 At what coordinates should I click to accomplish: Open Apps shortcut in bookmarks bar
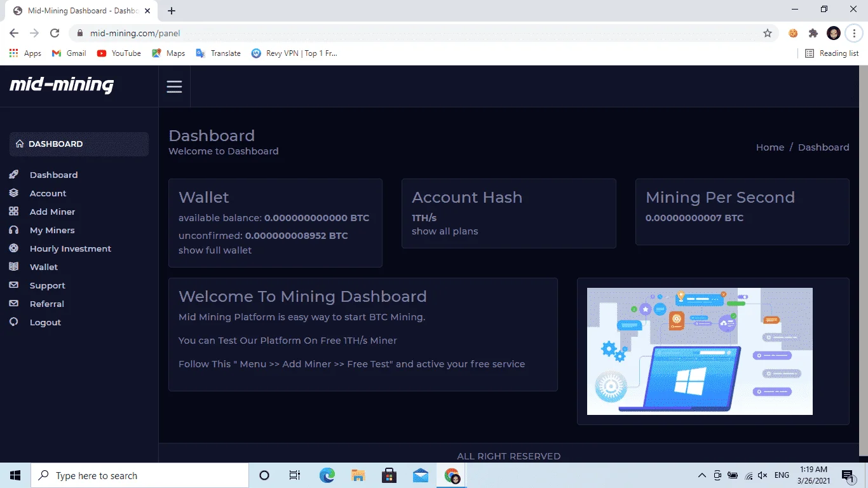25,53
